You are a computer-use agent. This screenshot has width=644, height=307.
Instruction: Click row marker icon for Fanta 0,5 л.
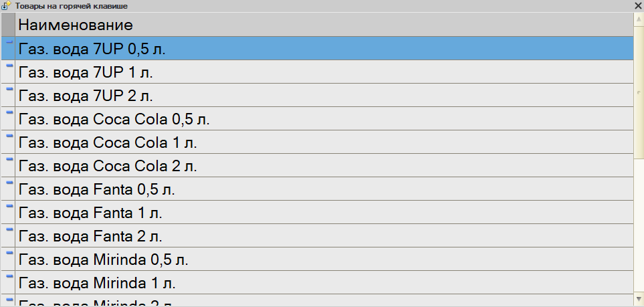[x=9, y=183]
